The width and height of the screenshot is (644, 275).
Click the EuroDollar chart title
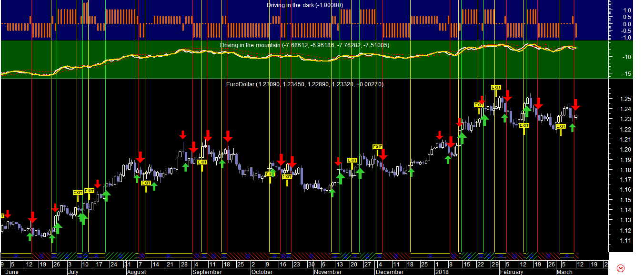coord(304,84)
